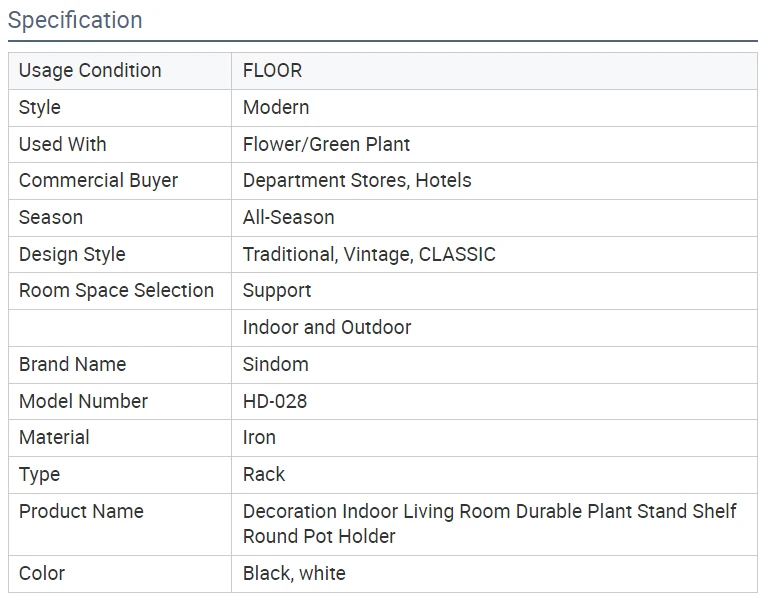Image resolution: width=766 pixels, height=602 pixels.
Task: Select the Black, white color value
Action: pos(294,573)
